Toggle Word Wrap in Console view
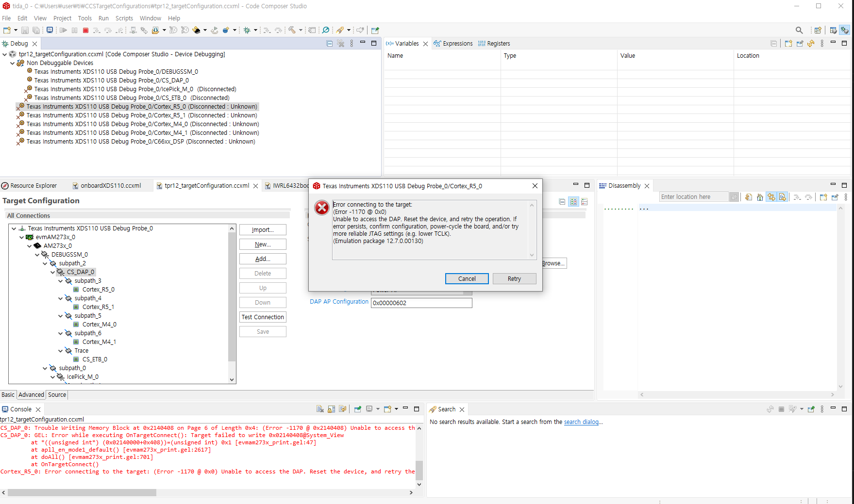Viewport: 854px width, 504px height. point(343,409)
